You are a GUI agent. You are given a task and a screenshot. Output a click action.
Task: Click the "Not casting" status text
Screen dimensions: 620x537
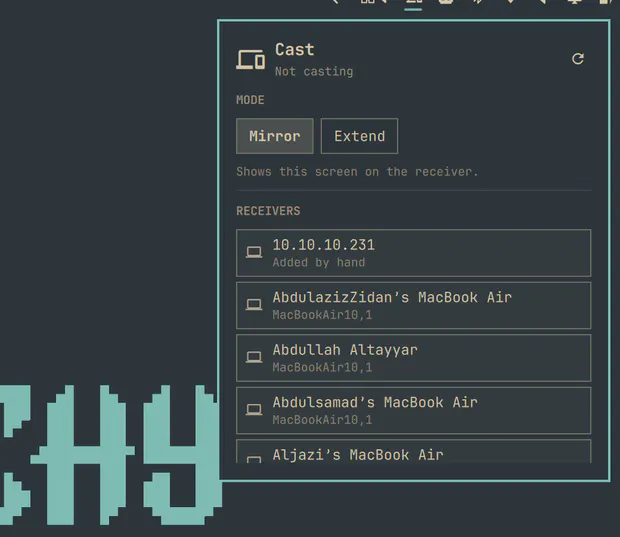[314, 72]
